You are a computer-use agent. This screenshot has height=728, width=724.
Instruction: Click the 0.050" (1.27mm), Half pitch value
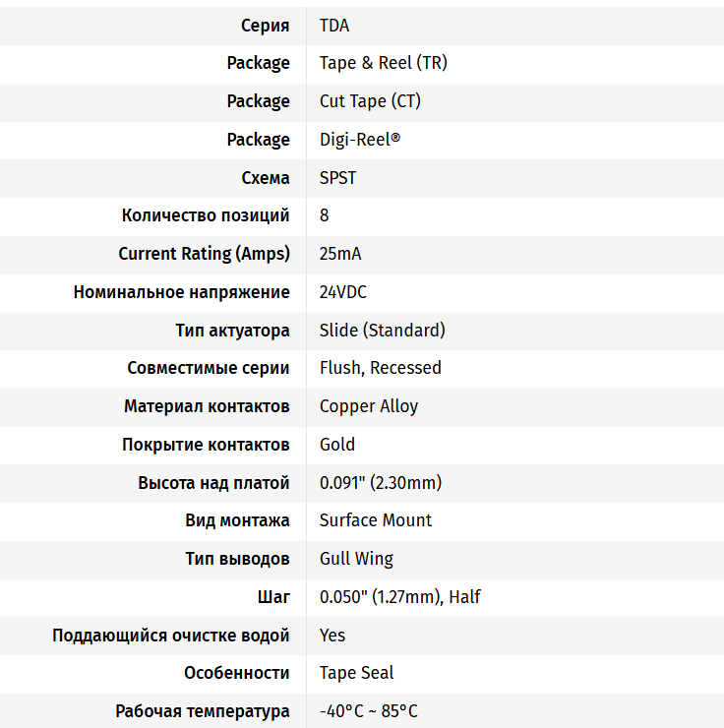click(400, 597)
